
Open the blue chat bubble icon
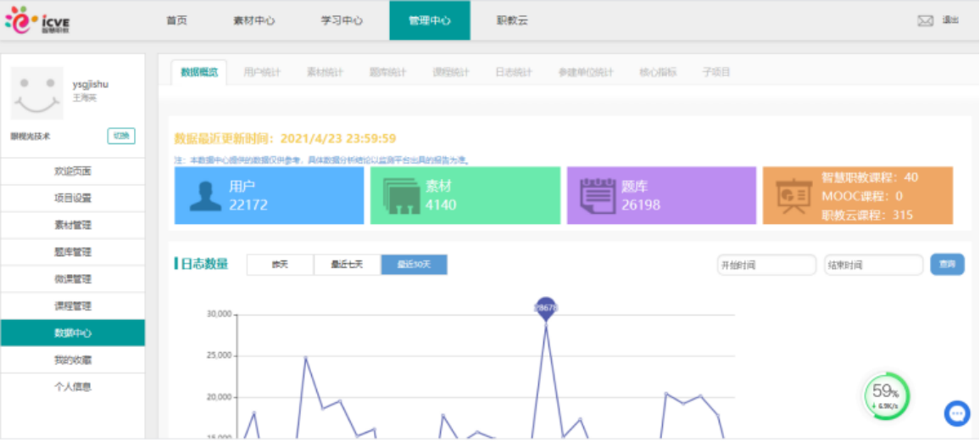tap(957, 413)
